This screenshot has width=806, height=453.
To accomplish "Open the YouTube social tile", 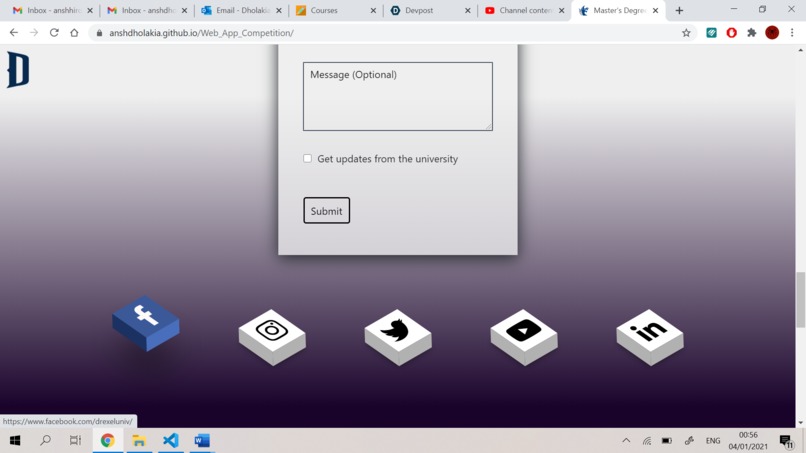I will pos(524,337).
